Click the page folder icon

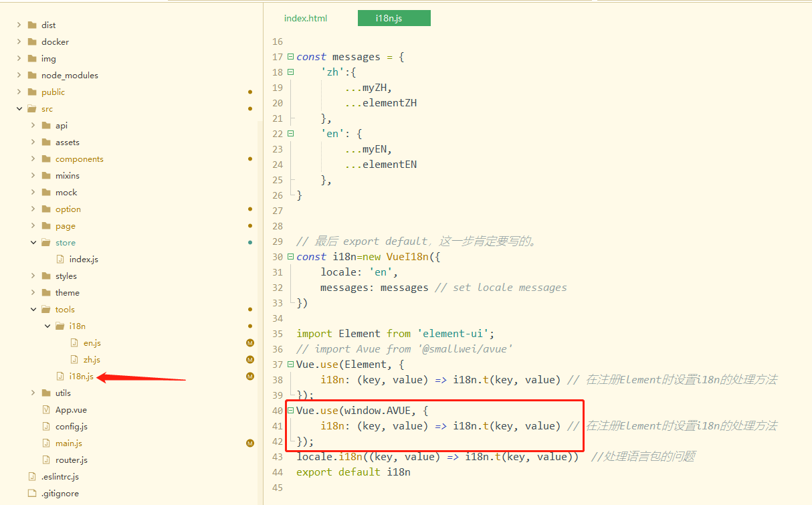point(46,225)
